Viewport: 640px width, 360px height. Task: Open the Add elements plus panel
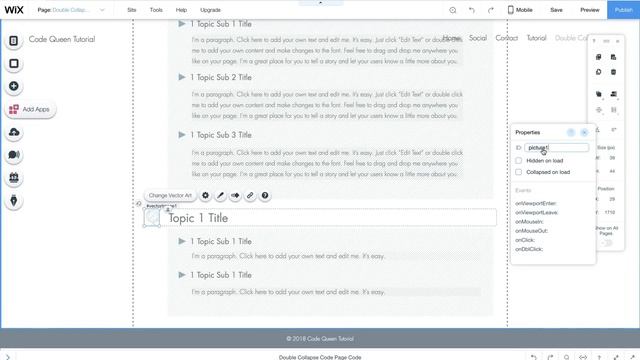(13, 86)
